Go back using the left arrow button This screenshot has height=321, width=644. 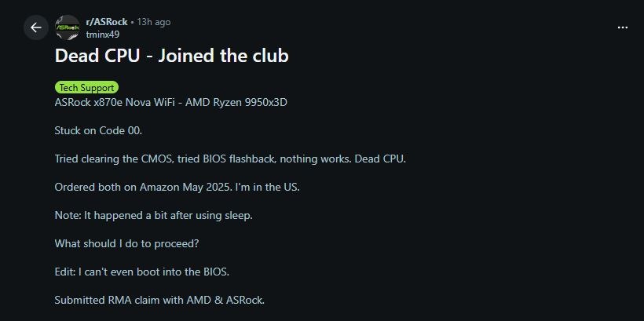[x=35, y=27]
